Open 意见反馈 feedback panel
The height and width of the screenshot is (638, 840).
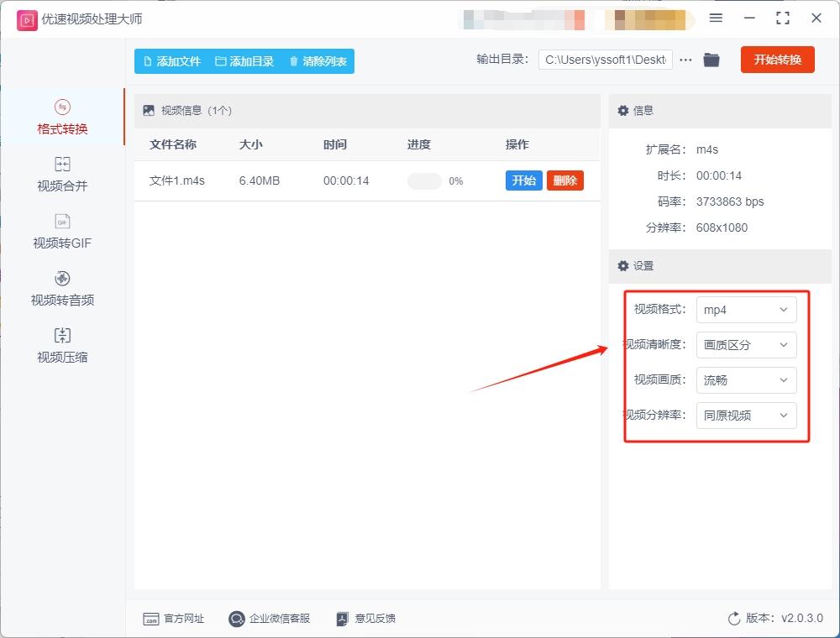click(365, 619)
